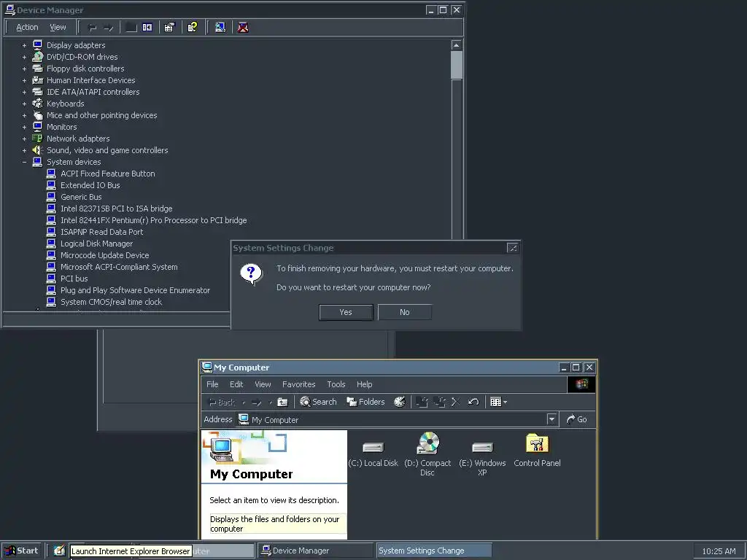Click Search in My Computer toolbar
747x560 pixels.
318,402
